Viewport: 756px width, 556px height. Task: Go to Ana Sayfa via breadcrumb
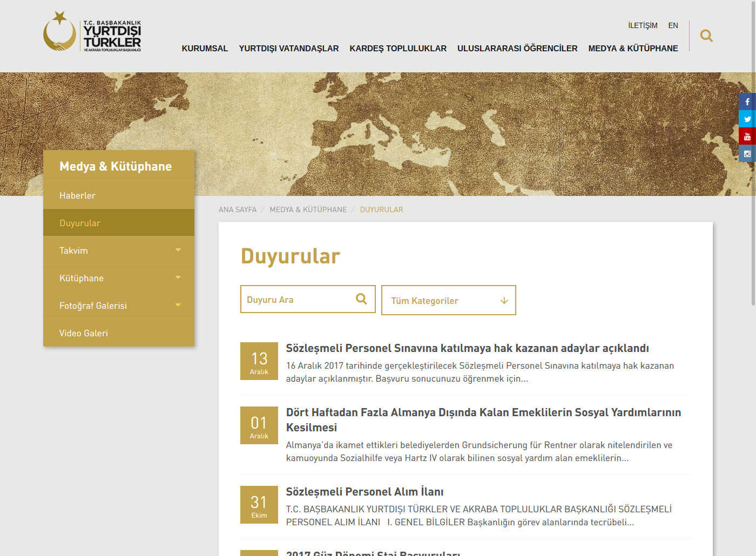coord(238,209)
